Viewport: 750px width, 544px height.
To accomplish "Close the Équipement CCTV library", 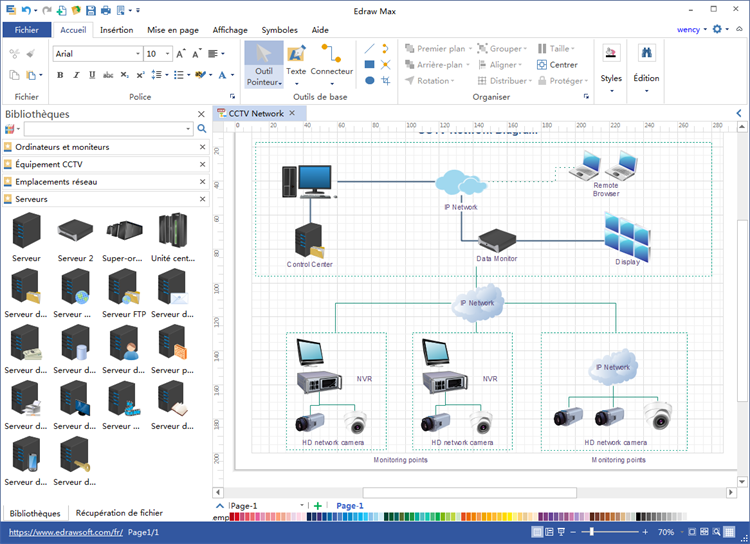I will (202, 164).
